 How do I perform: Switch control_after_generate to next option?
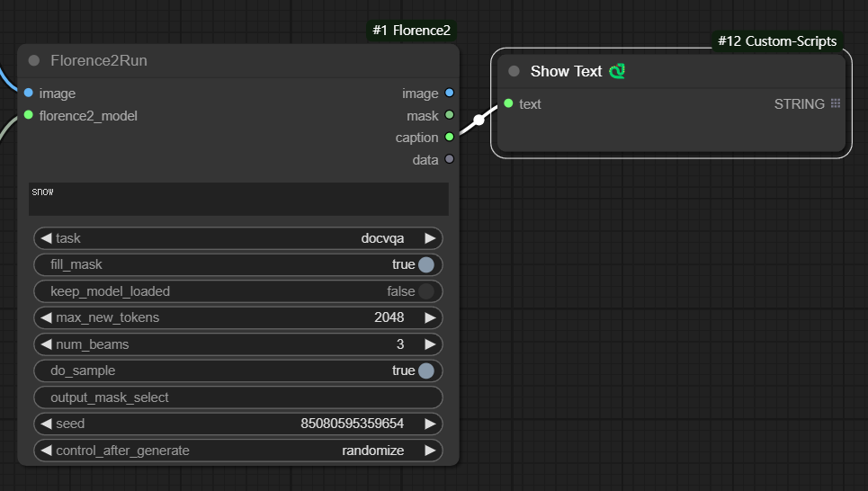click(x=430, y=451)
